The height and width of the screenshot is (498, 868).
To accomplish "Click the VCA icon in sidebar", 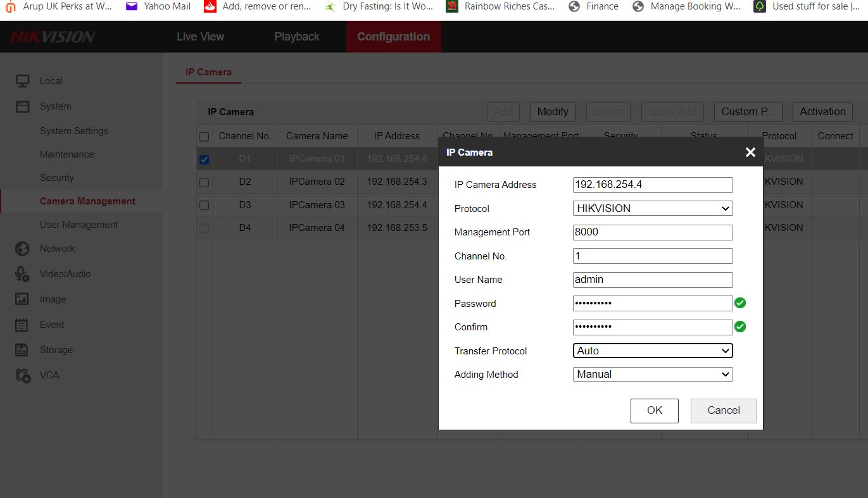I will pyautogui.click(x=23, y=375).
